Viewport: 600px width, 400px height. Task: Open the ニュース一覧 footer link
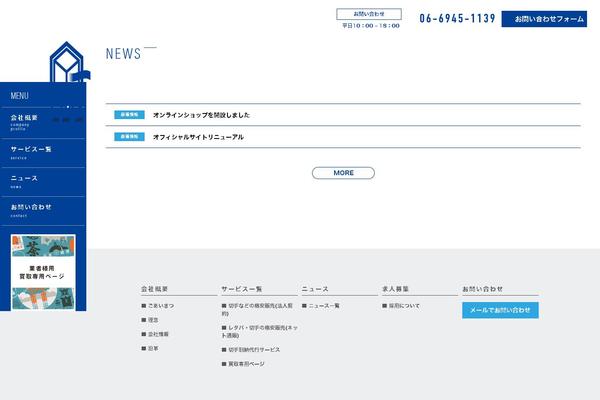[321, 306]
